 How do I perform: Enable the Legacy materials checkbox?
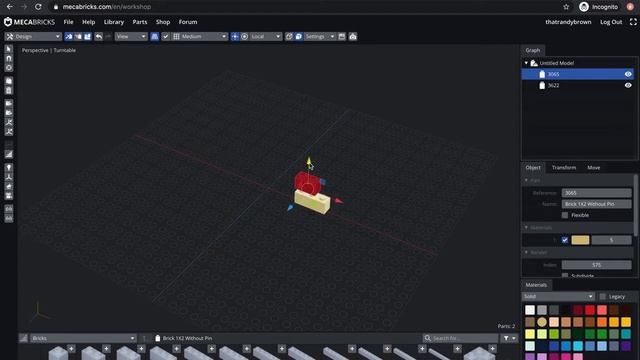tap(602, 296)
